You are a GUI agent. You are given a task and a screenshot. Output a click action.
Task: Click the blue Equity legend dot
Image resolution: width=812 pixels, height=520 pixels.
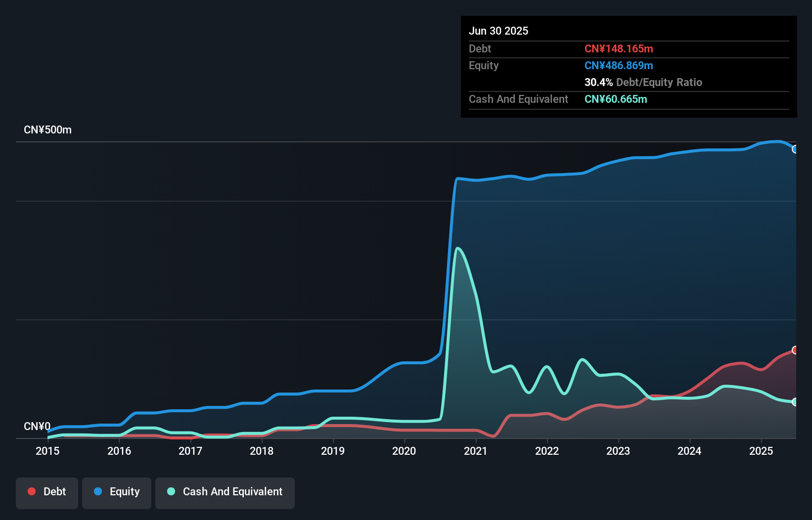point(98,491)
